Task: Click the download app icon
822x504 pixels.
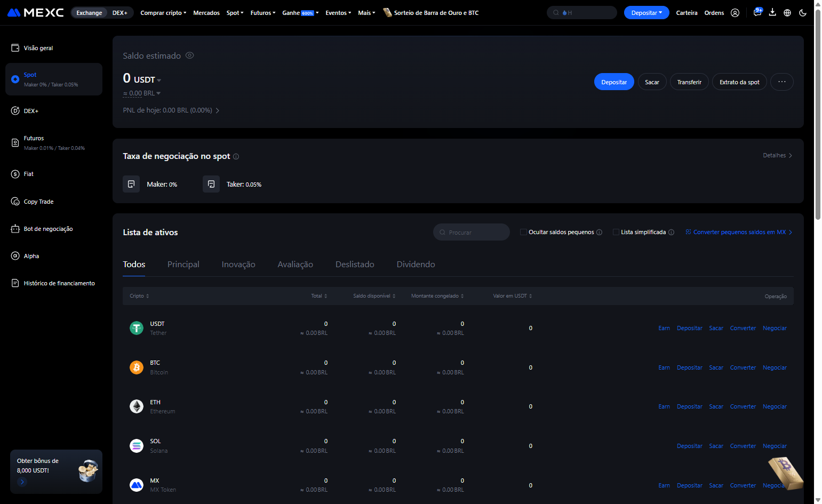Action: pyautogui.click(x=772, y=12)
